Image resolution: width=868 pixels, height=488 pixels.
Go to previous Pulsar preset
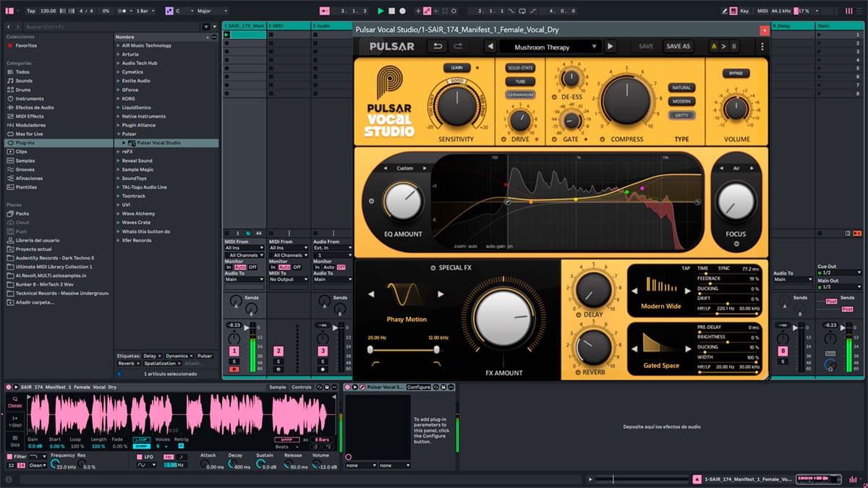point(490,46)
